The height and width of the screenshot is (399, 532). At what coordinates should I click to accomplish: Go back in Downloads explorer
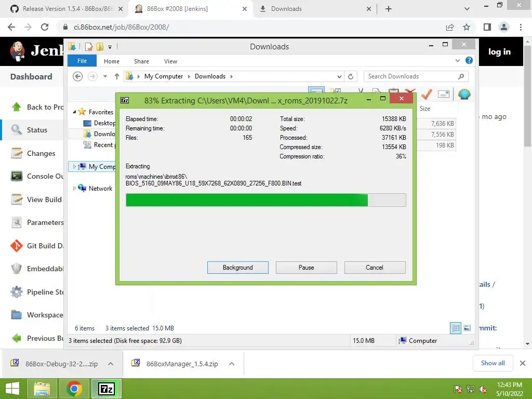(78, 76)
